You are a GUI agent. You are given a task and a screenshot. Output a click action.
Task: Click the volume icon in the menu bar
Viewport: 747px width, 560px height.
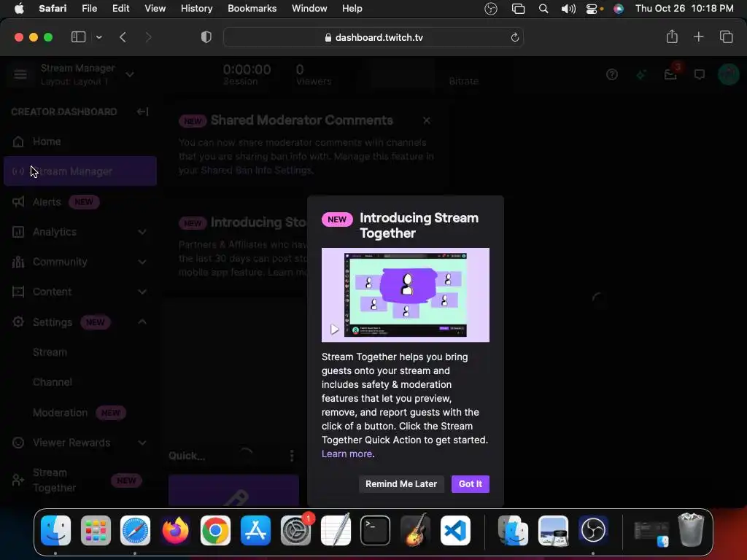pos(568,9)
